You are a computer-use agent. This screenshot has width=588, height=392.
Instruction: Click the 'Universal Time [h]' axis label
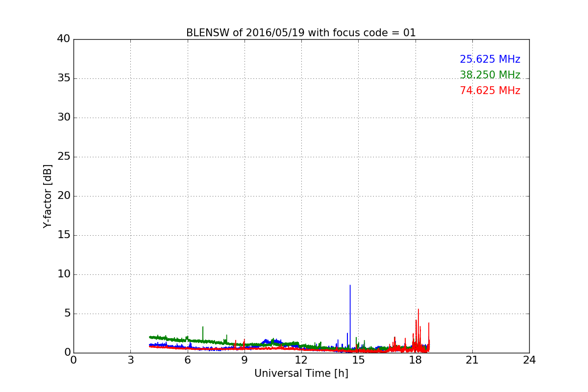pos(301,373)
